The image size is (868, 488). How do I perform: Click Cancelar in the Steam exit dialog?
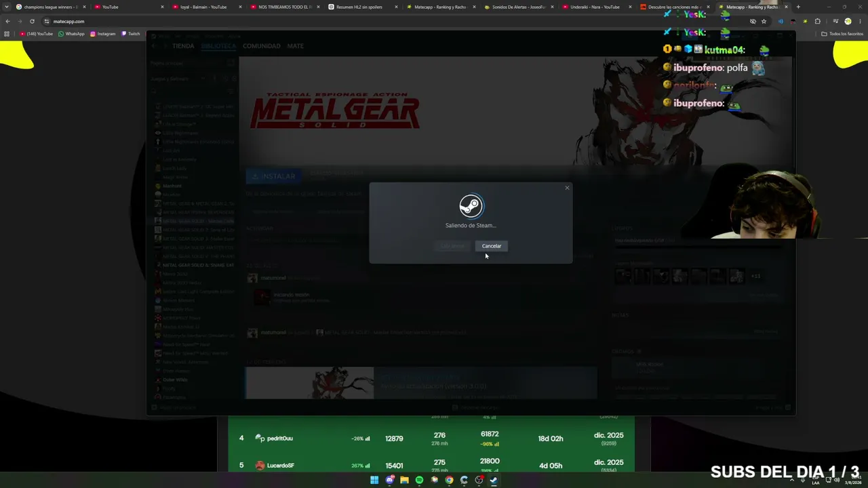tap(492, 246)
